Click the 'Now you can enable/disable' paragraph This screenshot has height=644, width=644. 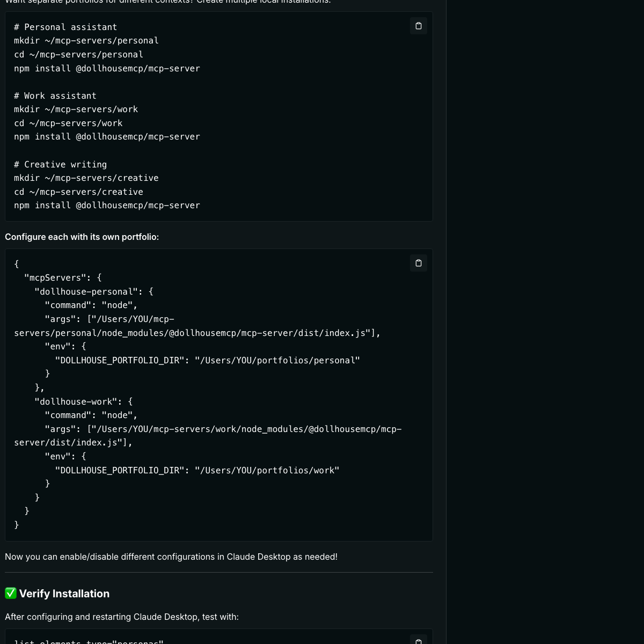(x=171, y=557)
